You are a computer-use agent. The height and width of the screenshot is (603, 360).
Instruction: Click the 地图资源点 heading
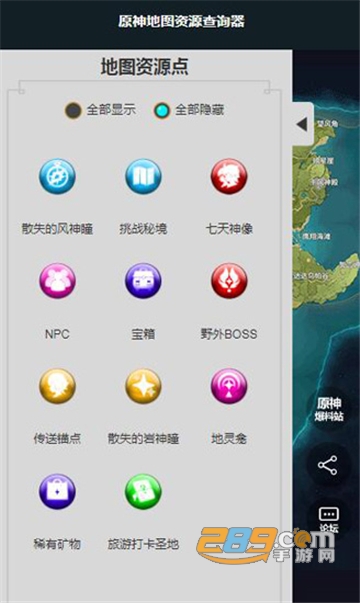(145, 67)
